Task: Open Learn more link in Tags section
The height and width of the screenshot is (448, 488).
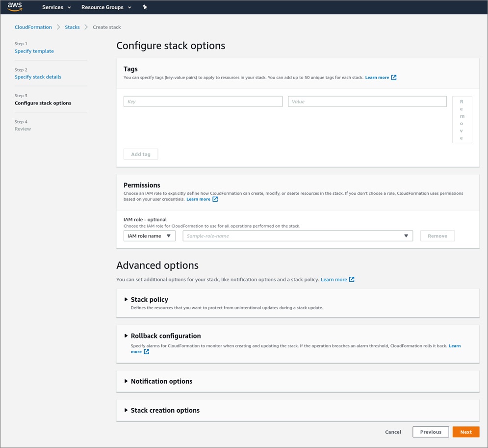Action: click(377, 78)
